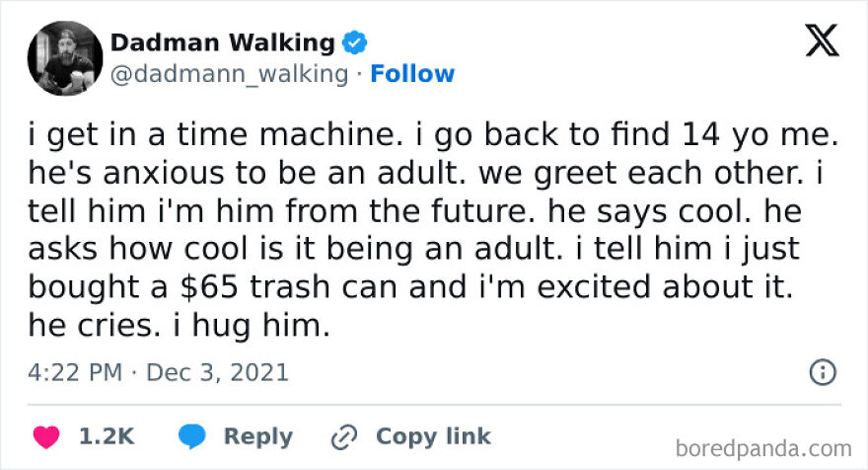Image resolution: width=868 pixels, height=470 pixels.
Task: Click the 4:22 PM time
Action: [74, 372]
